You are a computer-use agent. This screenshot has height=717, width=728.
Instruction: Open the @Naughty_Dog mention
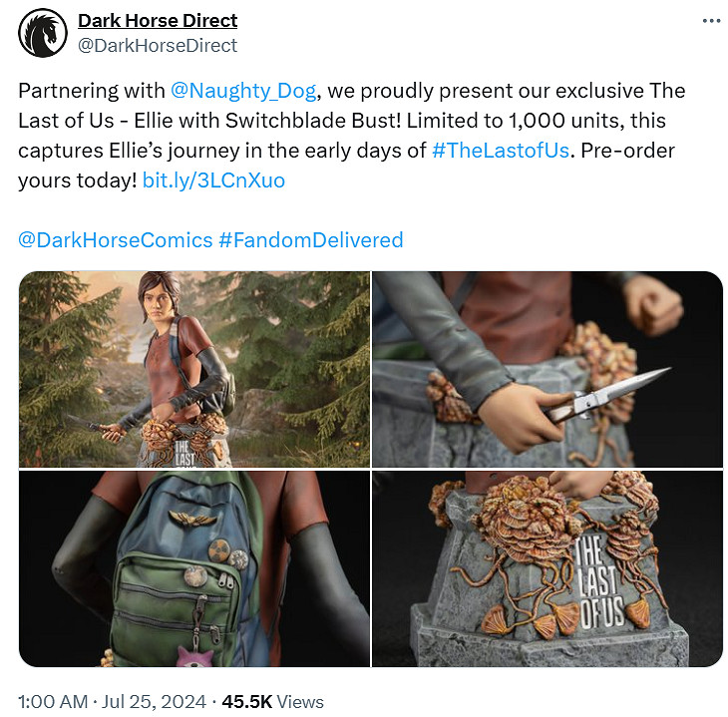[x=243, y=91]
